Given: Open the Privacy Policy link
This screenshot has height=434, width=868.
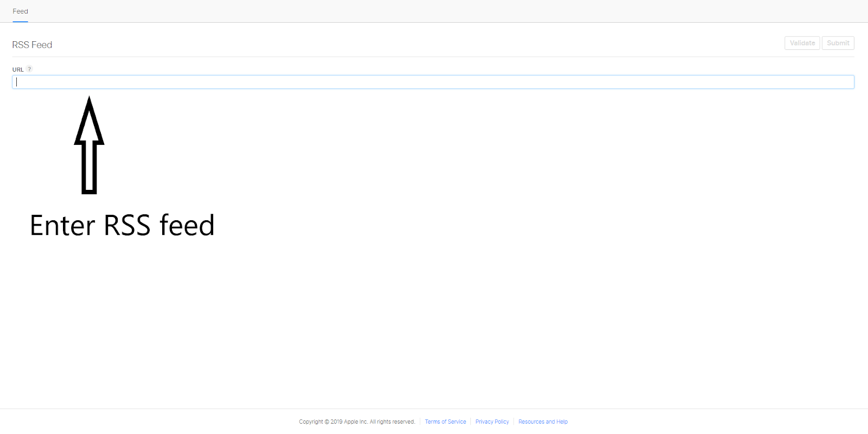Looking at the screenshot, I should (x=492, y=422).
